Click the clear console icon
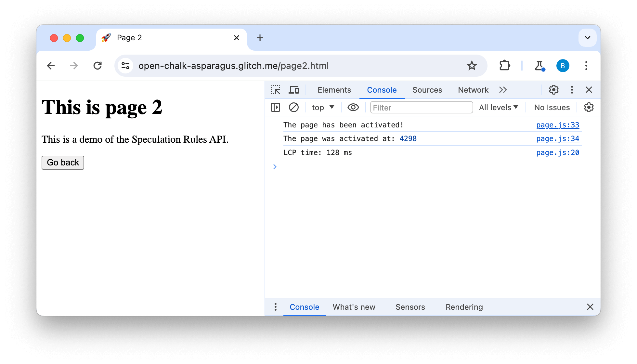The height and width of the screenshot is (364, 637). click(293, 107)
